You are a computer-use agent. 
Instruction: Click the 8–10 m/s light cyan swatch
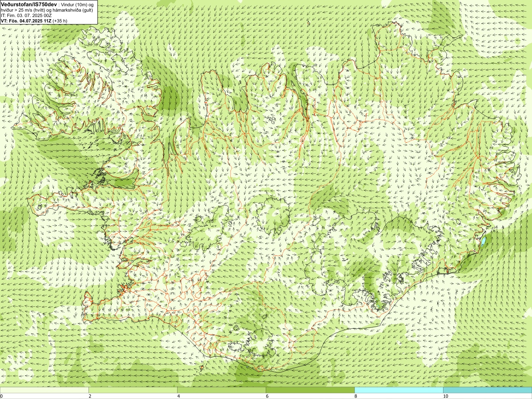click(x=399, y=390)
